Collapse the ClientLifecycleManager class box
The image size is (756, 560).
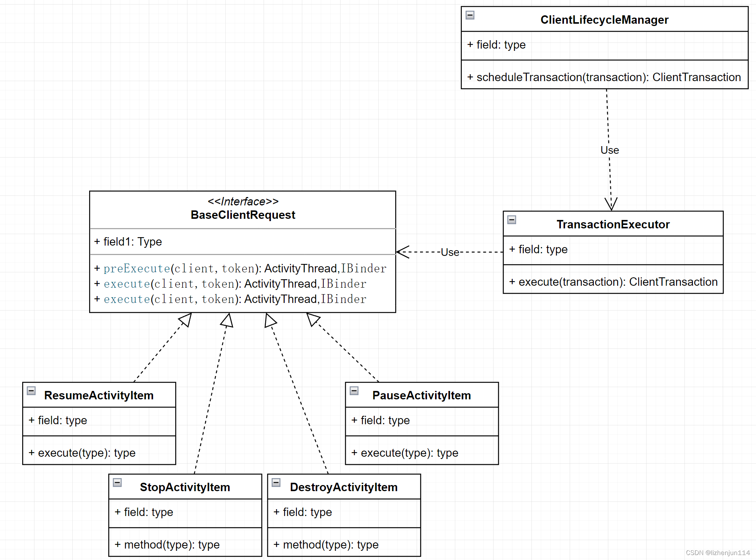pyautogui.click(x=470, y=15)
